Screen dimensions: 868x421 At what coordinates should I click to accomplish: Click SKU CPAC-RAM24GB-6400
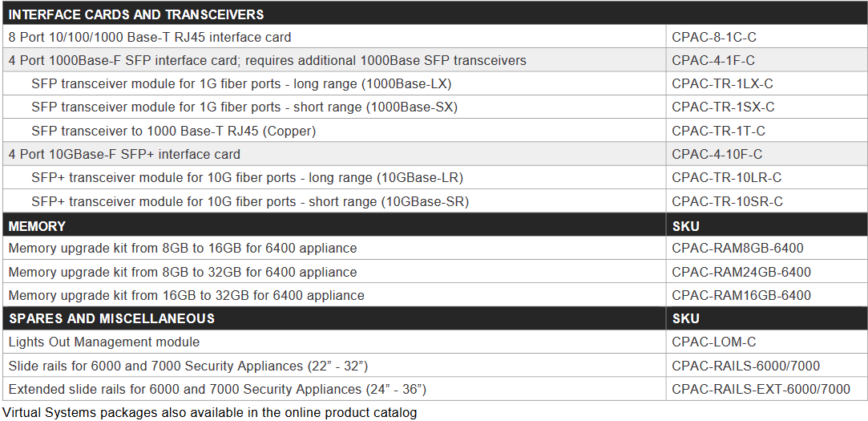(x=741, y=272)
